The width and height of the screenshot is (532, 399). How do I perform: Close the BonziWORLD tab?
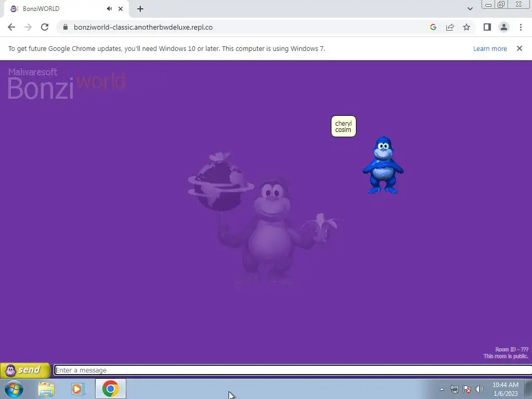[121, 9]
